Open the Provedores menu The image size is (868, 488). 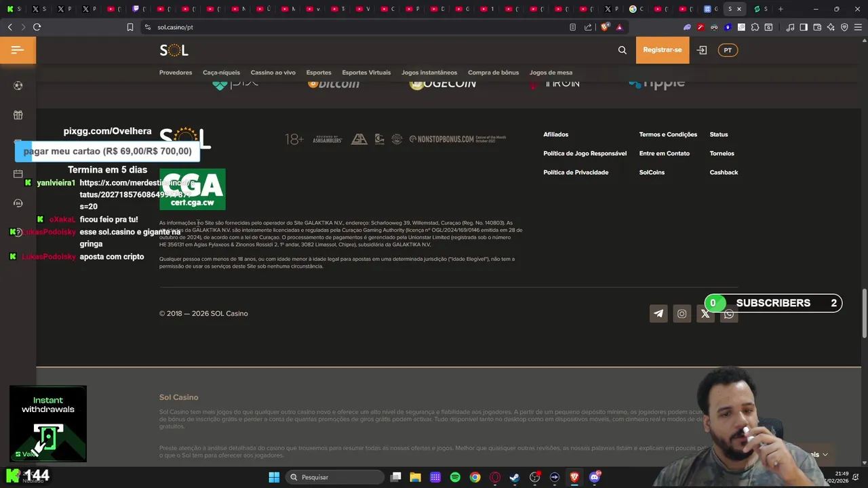click(176, 73)
